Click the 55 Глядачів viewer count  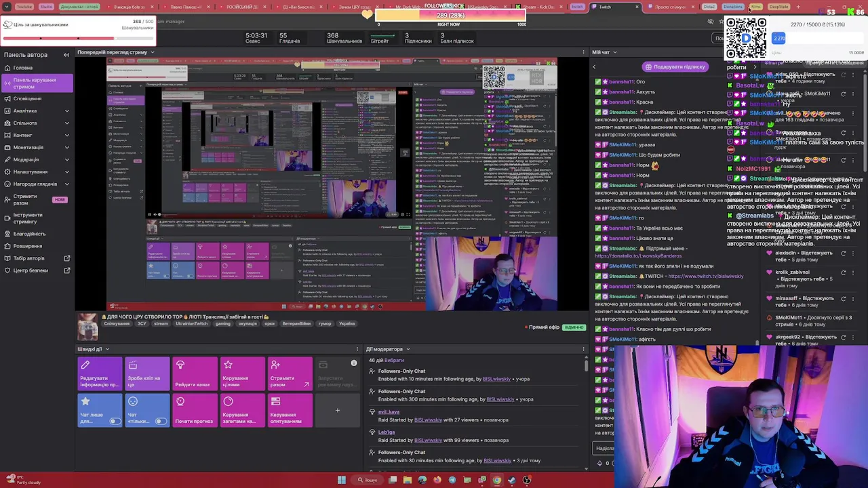[x=290, y=38]
